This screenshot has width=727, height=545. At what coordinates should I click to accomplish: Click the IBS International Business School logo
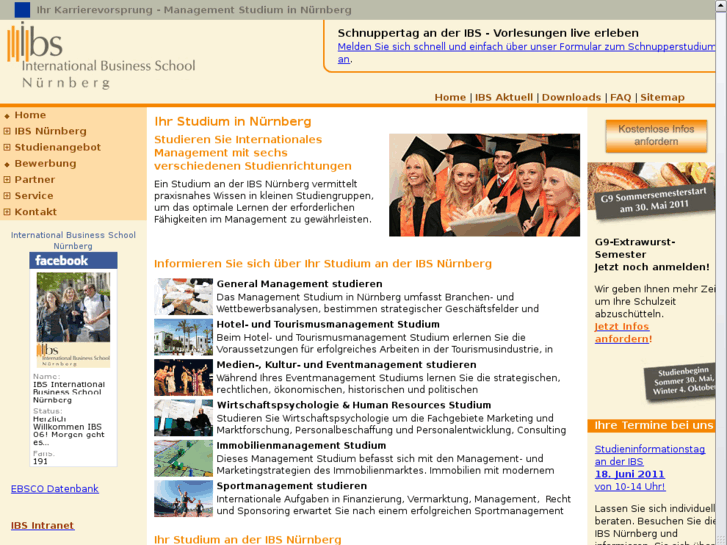pos(101,56)
